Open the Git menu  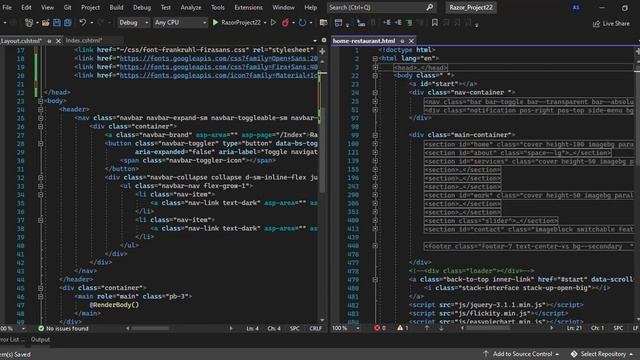point(67,7)
